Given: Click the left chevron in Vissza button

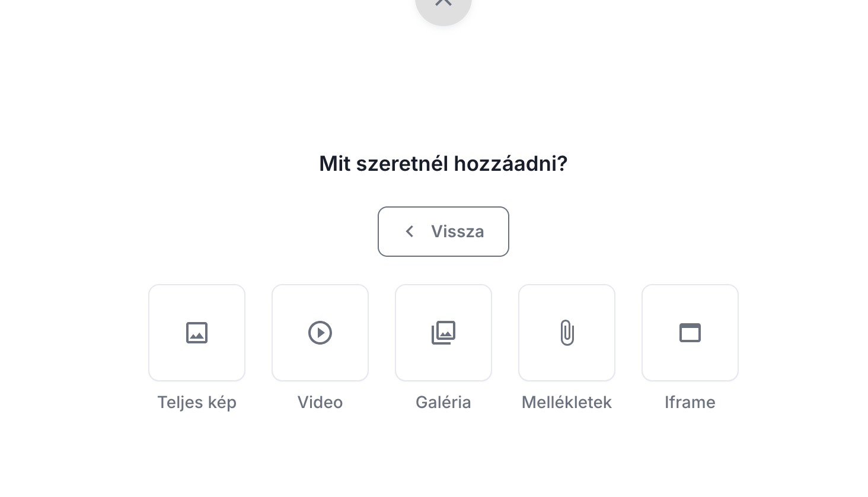Looking at the screenshot, I should click(x=409, y=231).
